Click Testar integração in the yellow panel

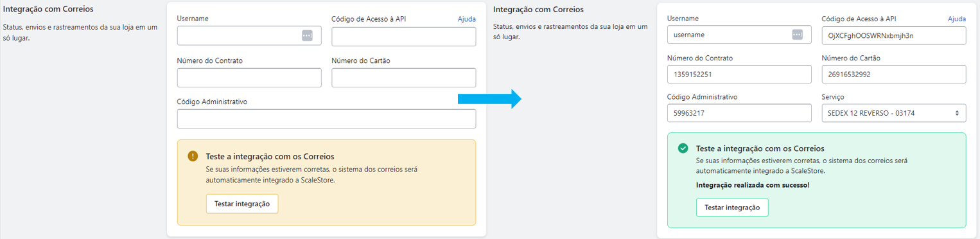pyautogui.click(x=242, y=204)
